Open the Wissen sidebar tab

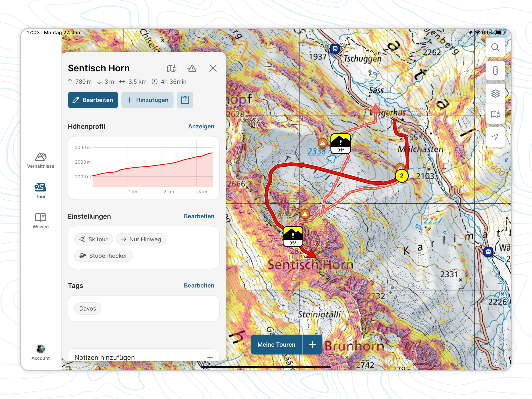(41, 221)
